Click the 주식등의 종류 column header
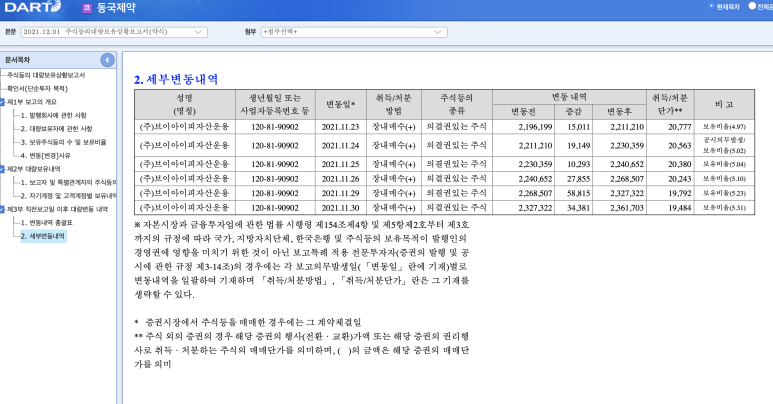 pyautogui.click(x=457, y=105)
